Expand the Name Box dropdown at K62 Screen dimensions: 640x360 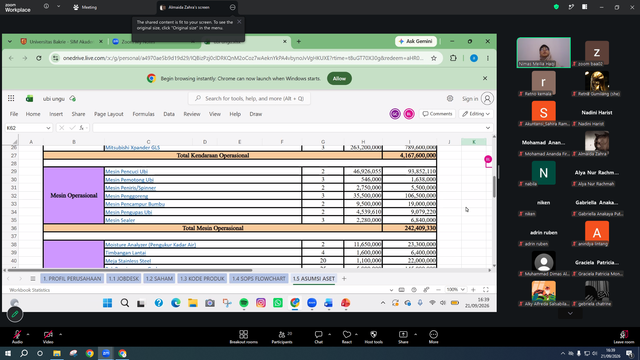click(48, 128)
